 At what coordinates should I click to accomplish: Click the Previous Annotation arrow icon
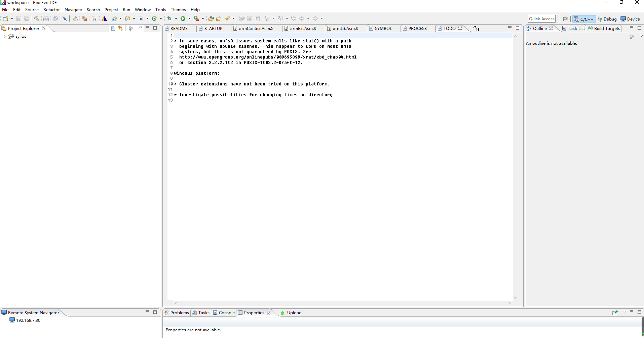tap(280, 18)
